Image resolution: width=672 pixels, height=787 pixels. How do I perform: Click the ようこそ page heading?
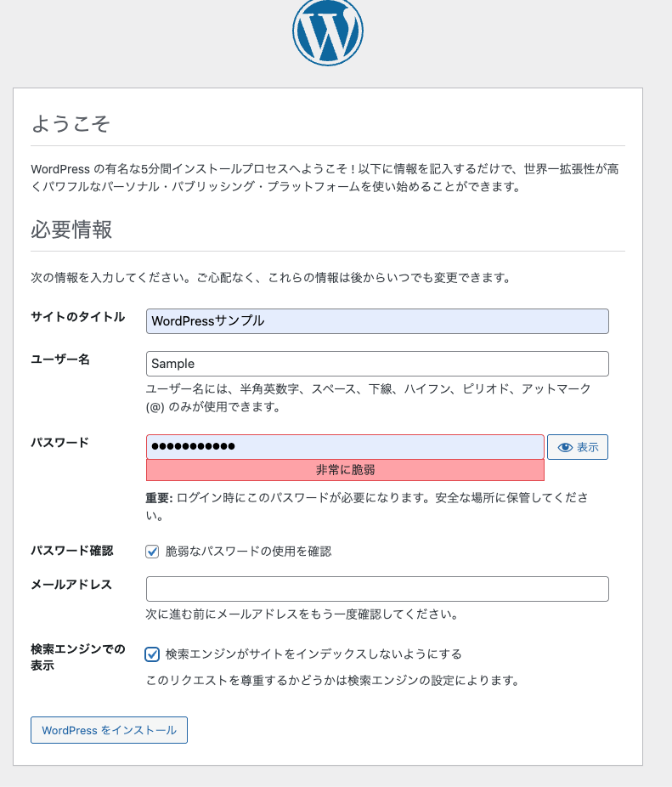coord(70,124)
